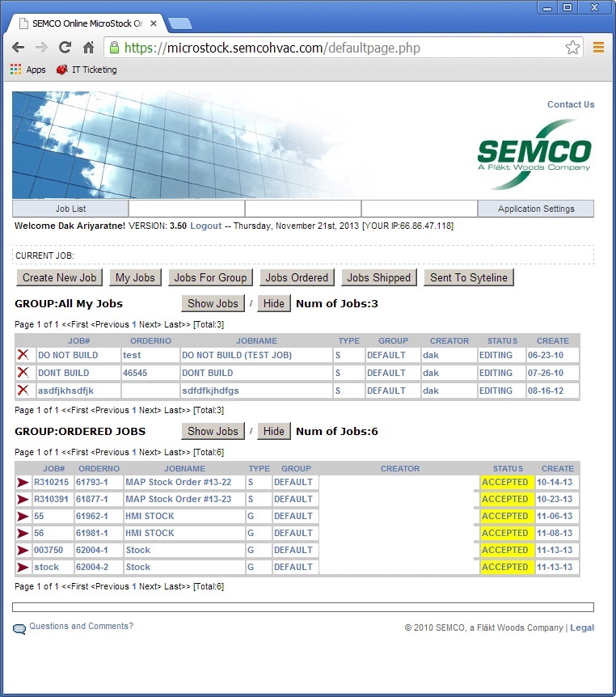Click red arrow icon for job 003750
The width and height of the screenshot is (616, 697).
click(x=23, y=550)
